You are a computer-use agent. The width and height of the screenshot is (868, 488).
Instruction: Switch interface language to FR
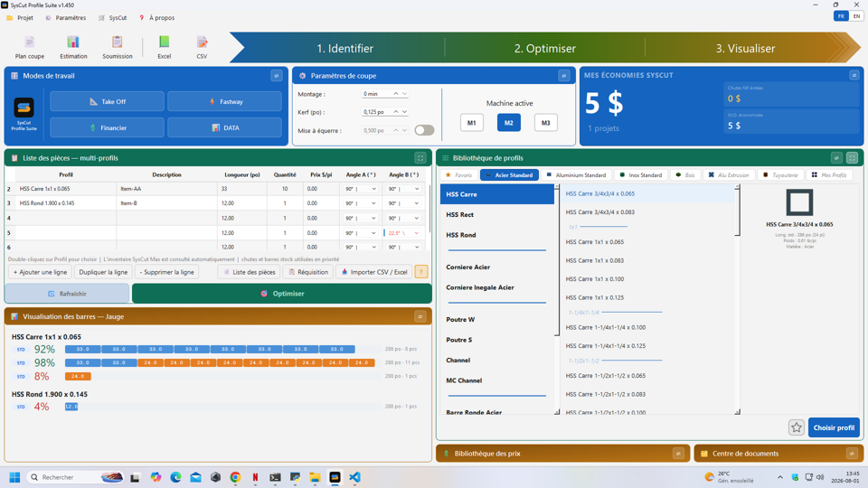(841, 16)
